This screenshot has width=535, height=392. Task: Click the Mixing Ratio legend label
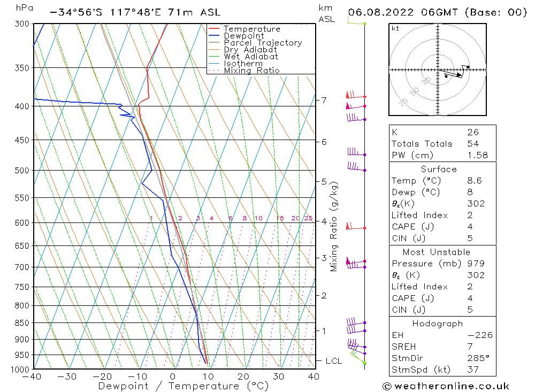(251, 71)
